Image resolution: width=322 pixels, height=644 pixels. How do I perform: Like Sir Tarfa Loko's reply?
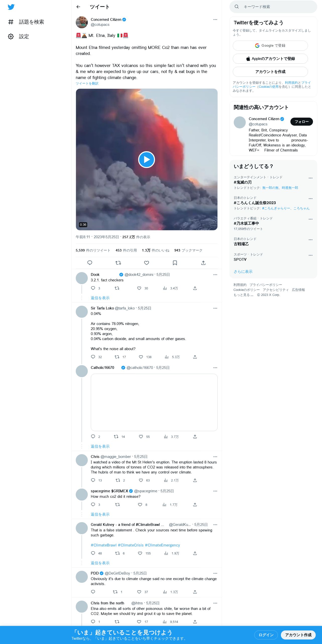141,357
